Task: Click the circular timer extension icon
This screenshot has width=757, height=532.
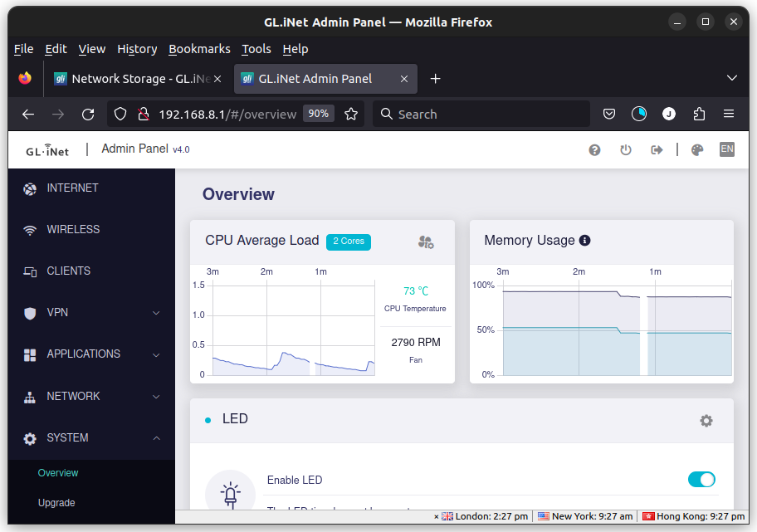Action: (x=639, y=114)
